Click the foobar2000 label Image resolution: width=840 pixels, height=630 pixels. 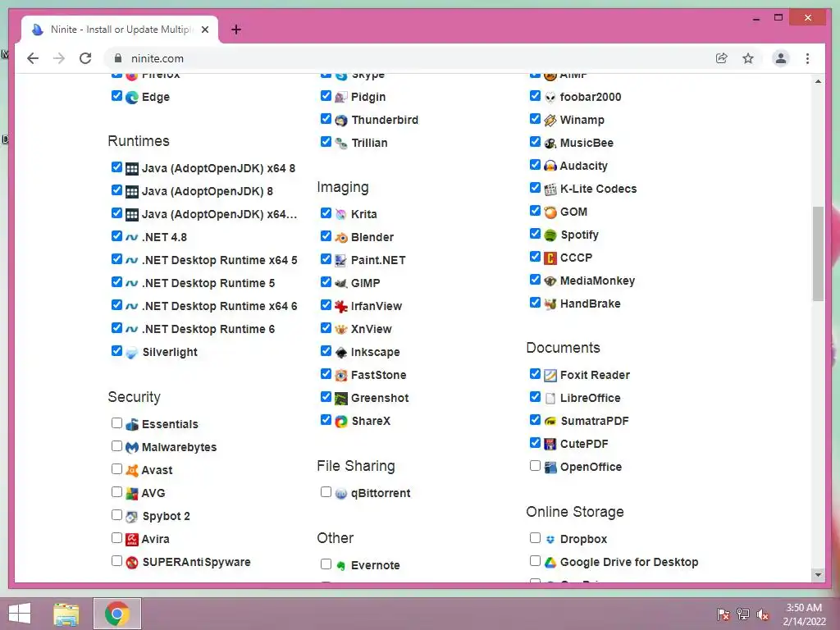591,97
